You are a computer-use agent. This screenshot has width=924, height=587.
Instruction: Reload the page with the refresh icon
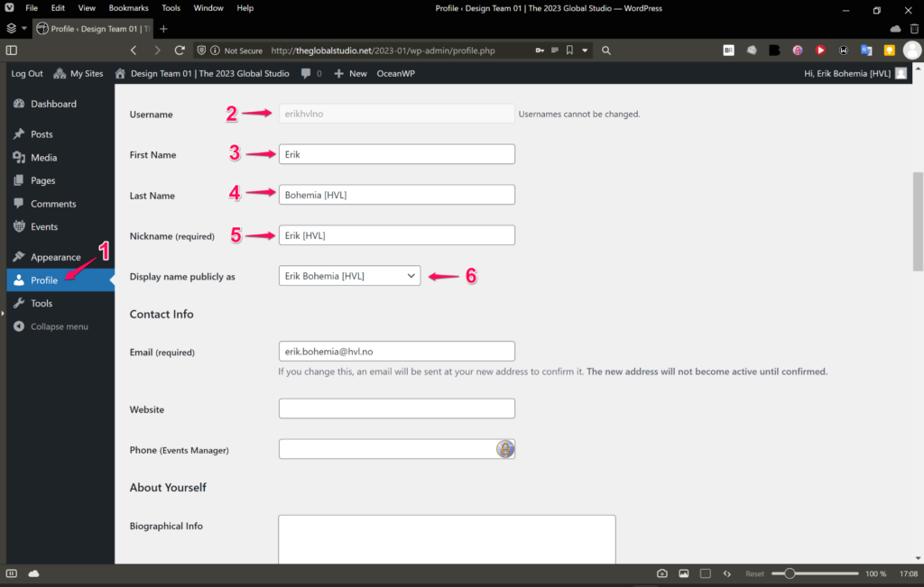(x=180, y=50)
